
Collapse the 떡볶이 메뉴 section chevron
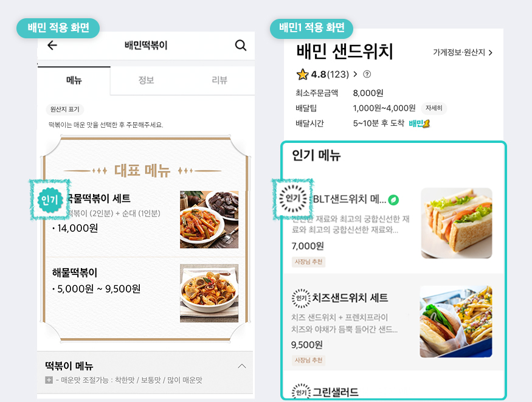(x=242, y=366)
